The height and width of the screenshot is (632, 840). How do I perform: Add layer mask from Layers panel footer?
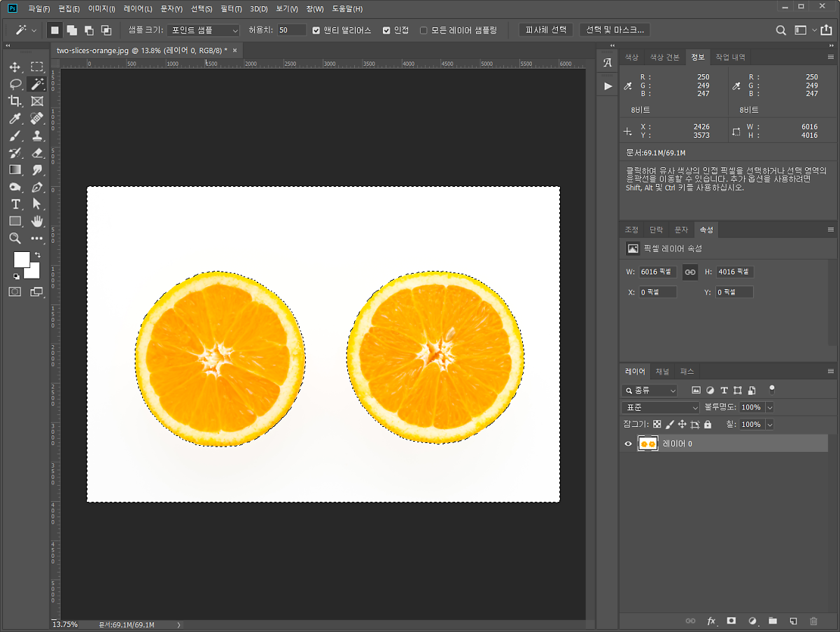pyautogui.click(x=731, y=620)
